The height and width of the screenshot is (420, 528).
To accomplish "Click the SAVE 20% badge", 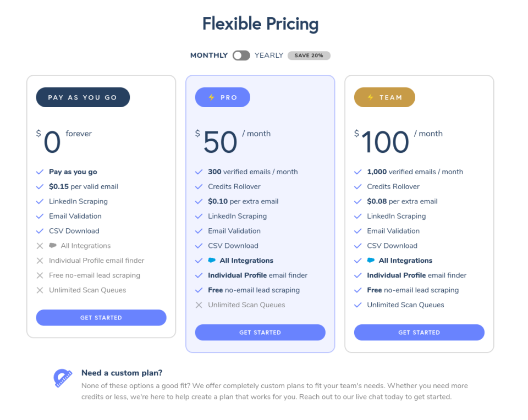I will (309, 56).
